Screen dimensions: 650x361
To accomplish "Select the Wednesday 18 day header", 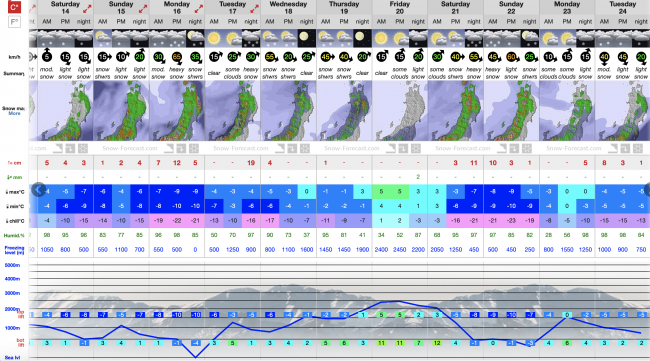I will coord(288,8).
